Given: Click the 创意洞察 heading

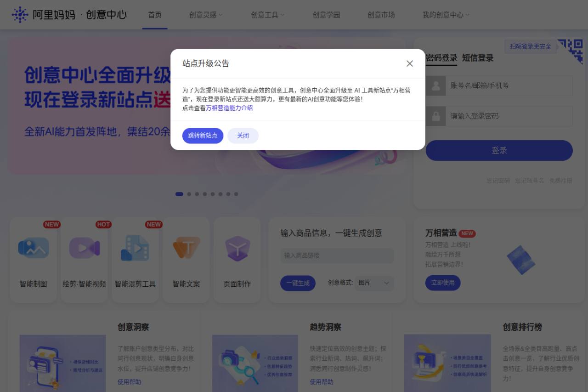Looking at the screenshot, I should point(133,327).
